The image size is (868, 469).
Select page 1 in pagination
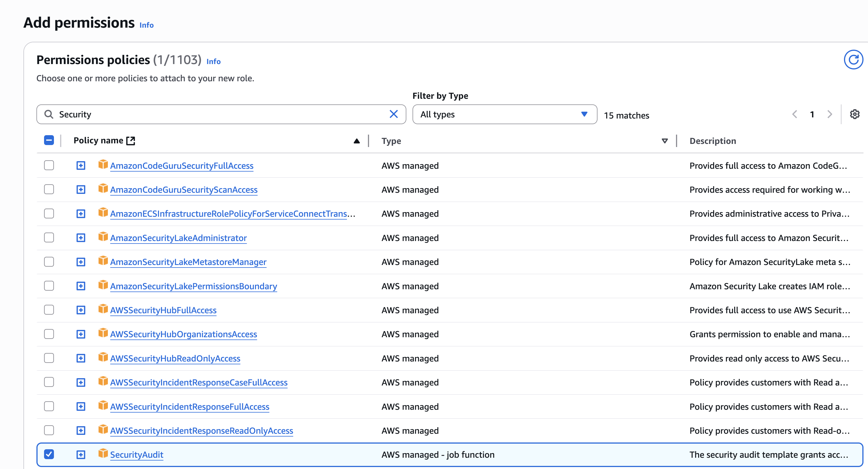click(812, 115)
